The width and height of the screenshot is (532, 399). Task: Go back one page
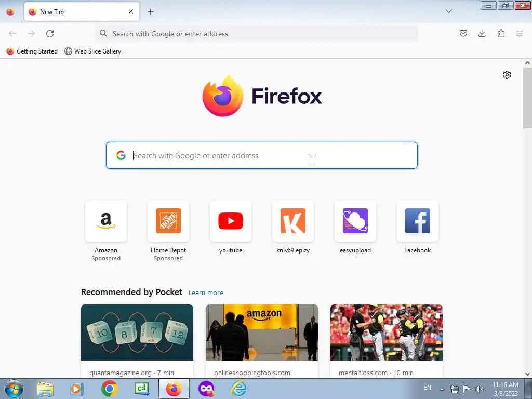pos(12,34)
